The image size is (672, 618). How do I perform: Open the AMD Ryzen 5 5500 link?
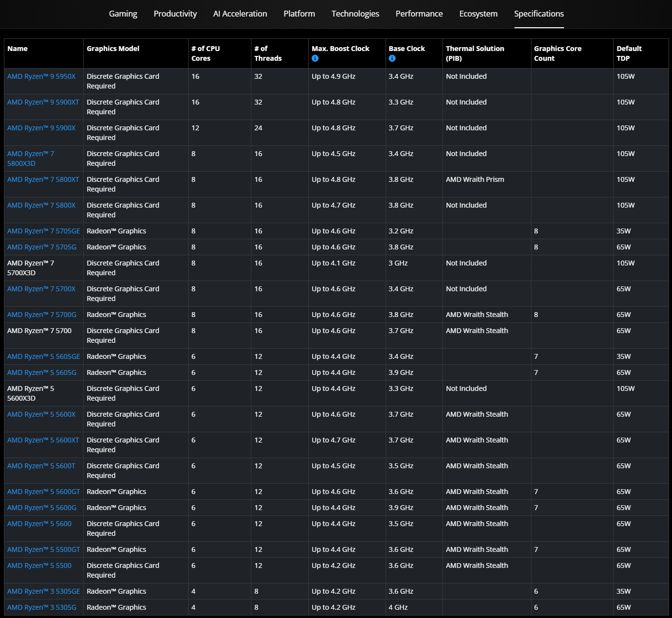(39, 565)
